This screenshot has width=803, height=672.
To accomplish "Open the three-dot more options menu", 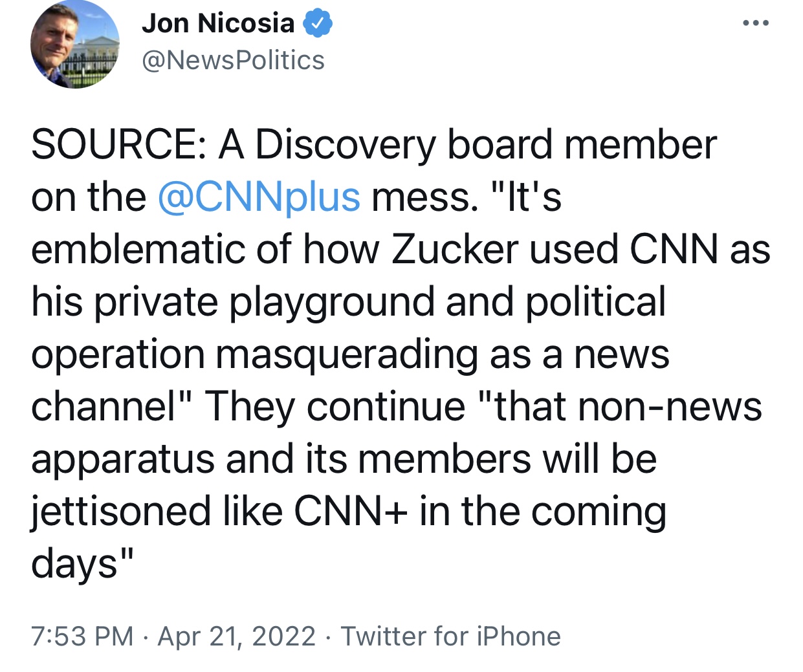I will [x=756, y=23].
